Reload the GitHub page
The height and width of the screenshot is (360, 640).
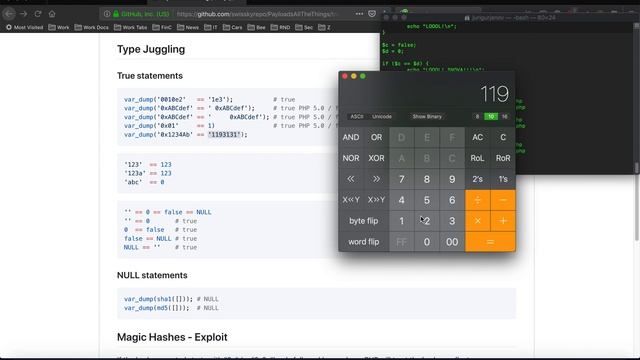(x=38, y=14)
